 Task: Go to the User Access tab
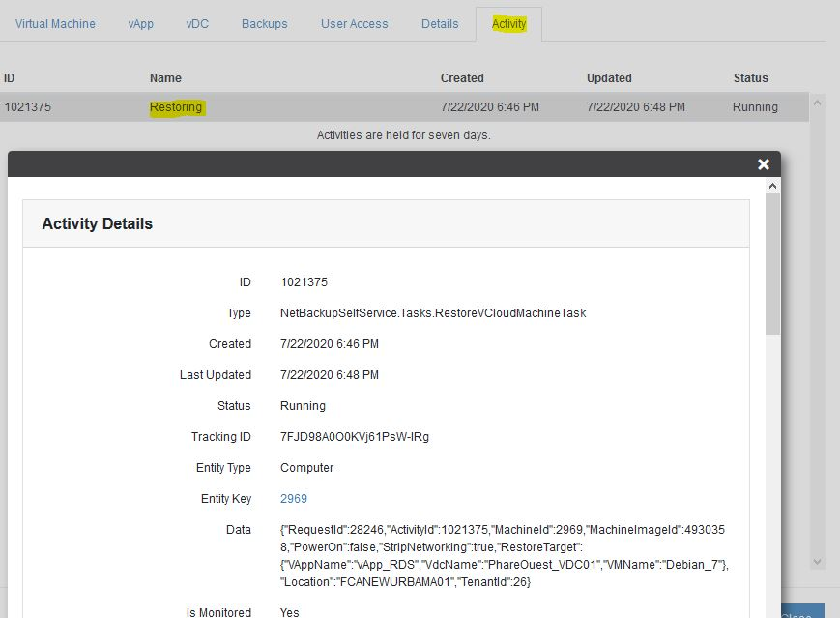click(354, 24)
